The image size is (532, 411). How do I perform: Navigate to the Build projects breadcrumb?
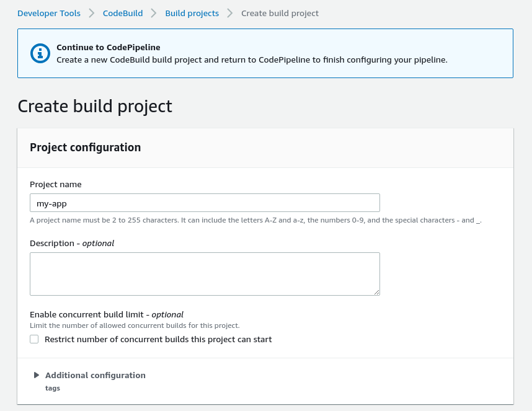pos(192,13)
